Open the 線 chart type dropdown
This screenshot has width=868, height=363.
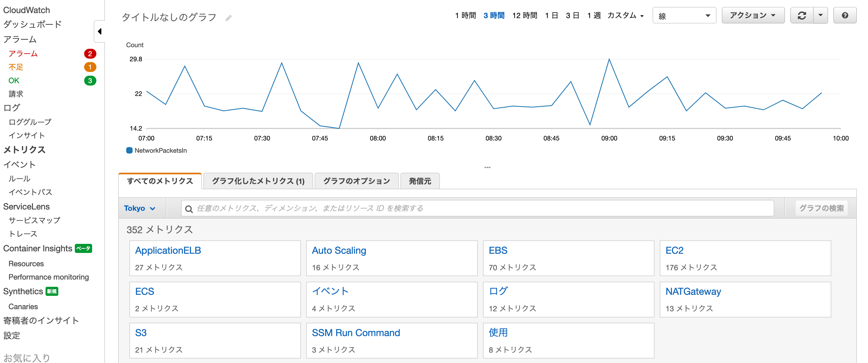click(684, 15)
